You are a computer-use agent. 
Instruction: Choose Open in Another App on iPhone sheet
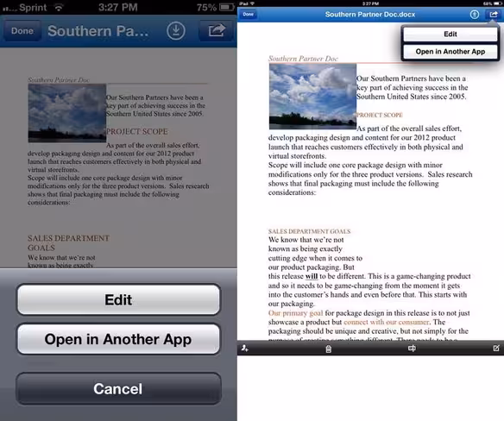pos(118,339)
